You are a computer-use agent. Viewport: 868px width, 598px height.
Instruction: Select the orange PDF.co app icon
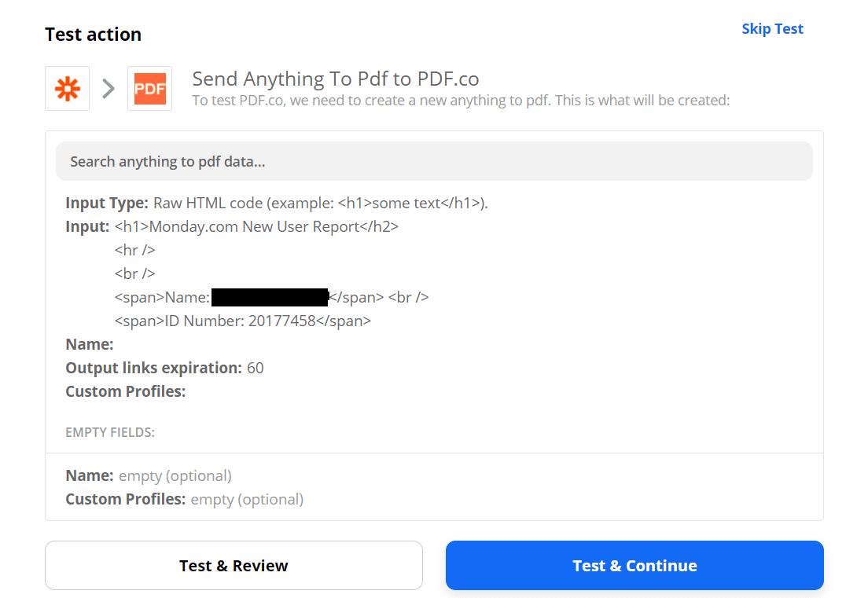coord(149,88)
